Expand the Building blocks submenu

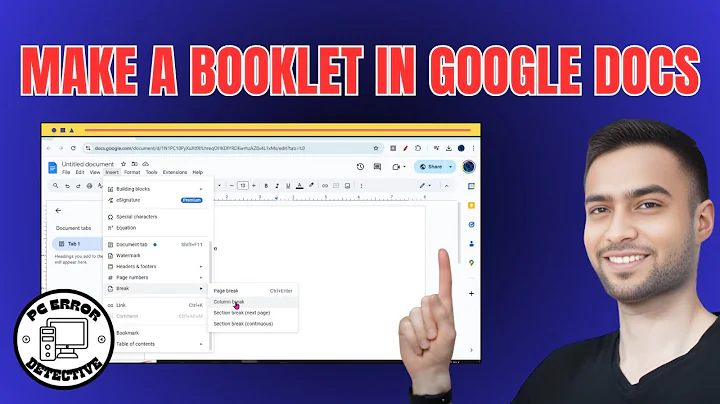201,189
